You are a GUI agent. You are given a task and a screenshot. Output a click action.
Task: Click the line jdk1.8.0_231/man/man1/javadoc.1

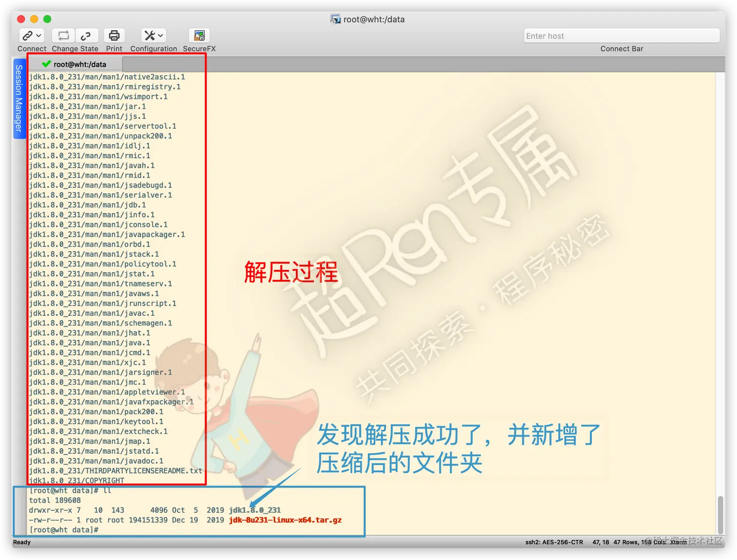[x=97, y=461]
